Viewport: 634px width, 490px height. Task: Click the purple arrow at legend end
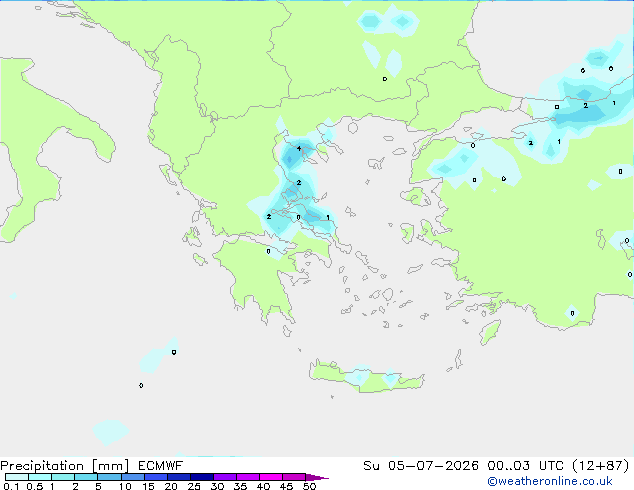coord(317,477)
